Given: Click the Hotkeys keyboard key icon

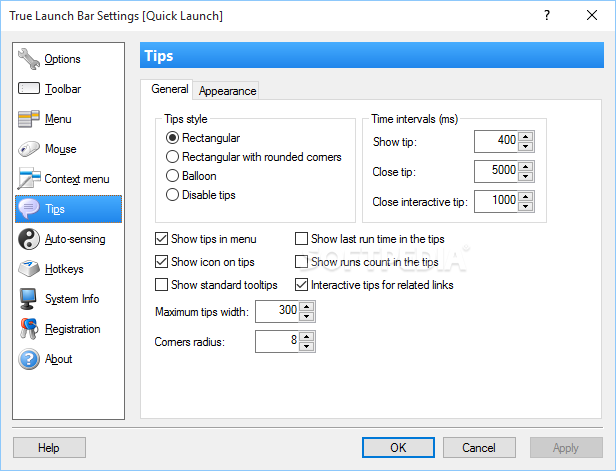Looking at the screenshot, I should 29,269.
